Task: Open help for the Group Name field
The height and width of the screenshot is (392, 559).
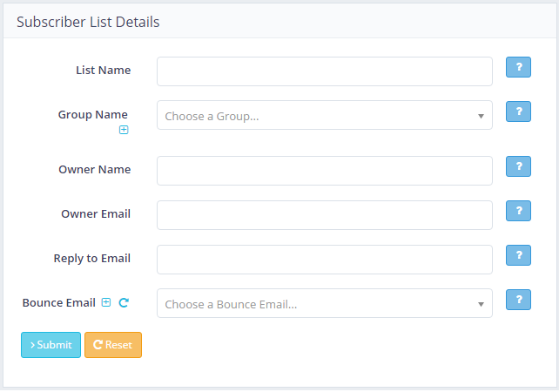Action: (518, 112)
